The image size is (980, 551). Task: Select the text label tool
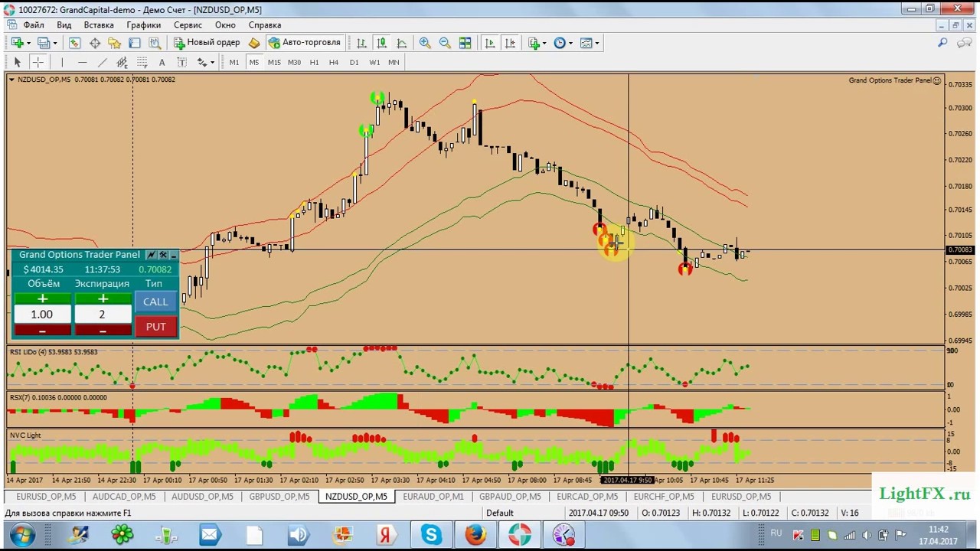tap(181, 62)
